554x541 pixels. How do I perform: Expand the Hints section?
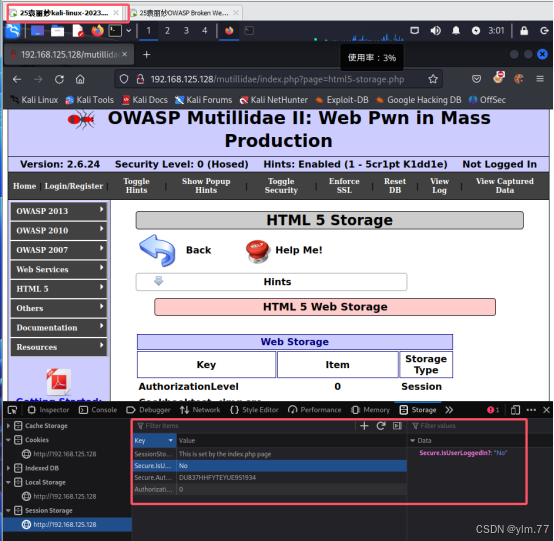click(271, 282)
